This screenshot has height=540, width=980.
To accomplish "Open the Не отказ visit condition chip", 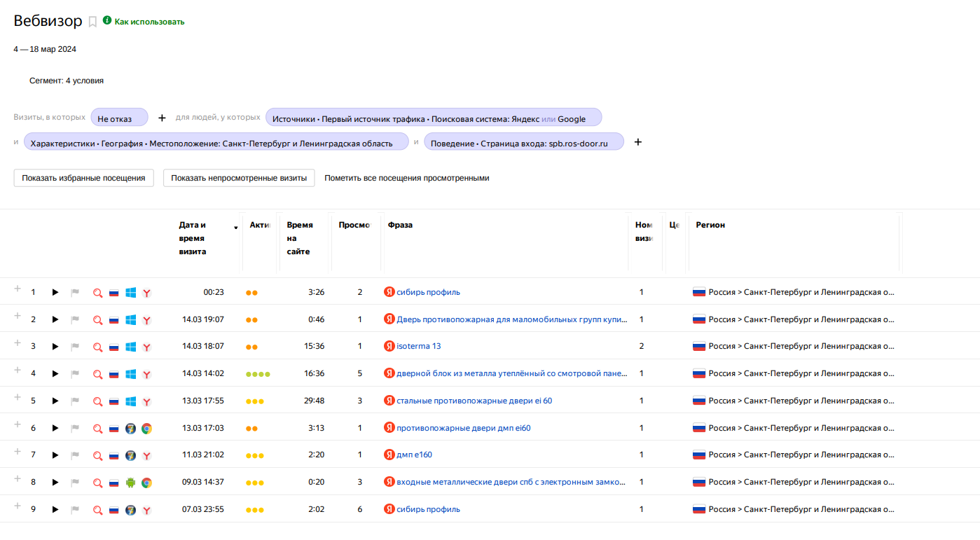I will [x=119, y=118].
